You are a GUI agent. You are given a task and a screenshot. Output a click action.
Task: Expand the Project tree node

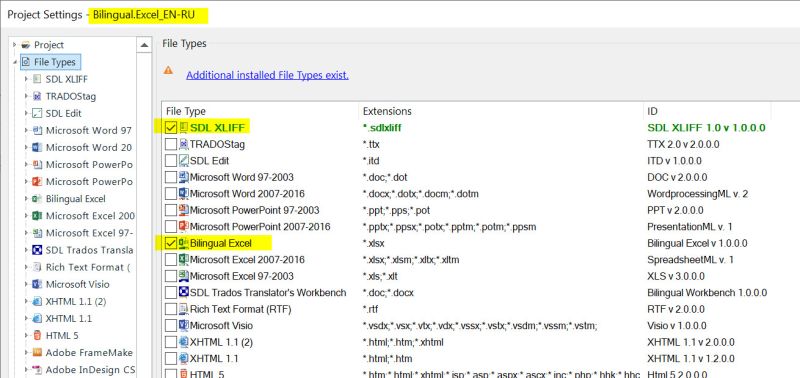pyautogui.click(x=14, y=45)
